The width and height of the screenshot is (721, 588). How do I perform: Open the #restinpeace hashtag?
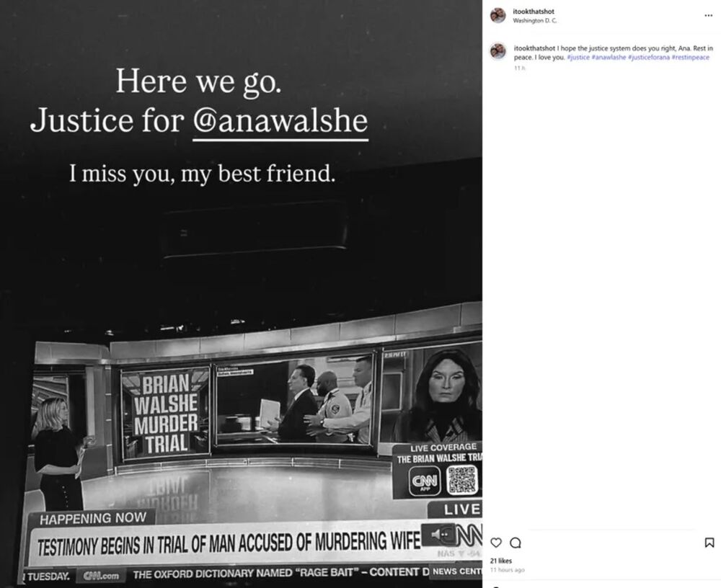pos(690,58)
